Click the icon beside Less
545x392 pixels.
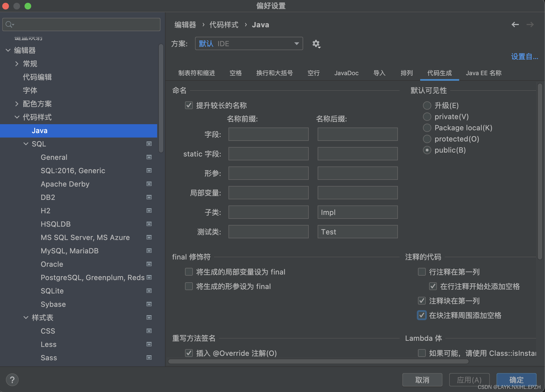[149, 344]
